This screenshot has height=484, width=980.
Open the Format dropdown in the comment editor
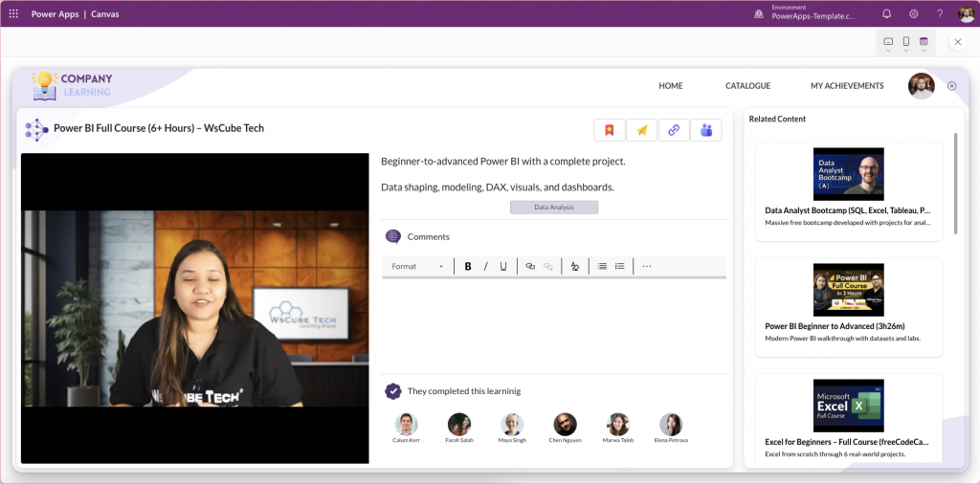point(417,266)
